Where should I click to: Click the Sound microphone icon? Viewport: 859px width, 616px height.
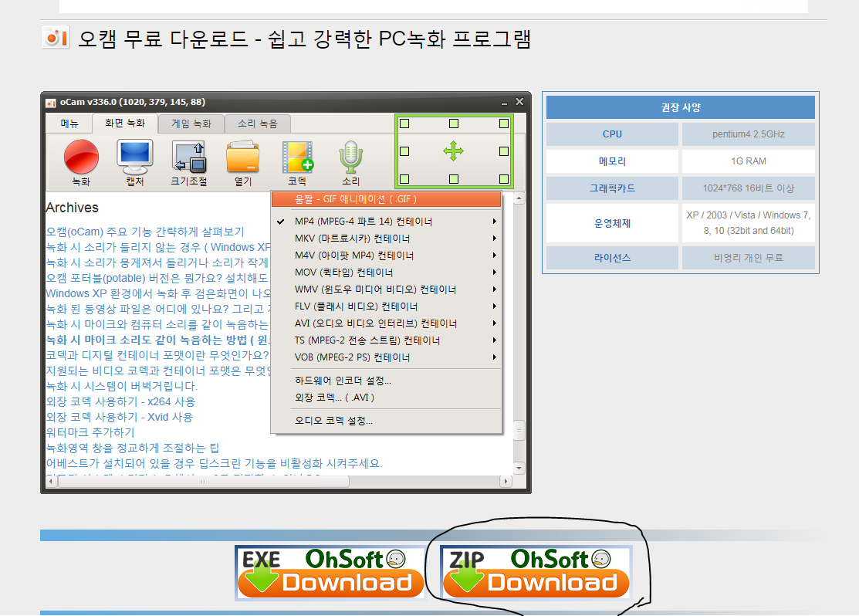point(350,157)
